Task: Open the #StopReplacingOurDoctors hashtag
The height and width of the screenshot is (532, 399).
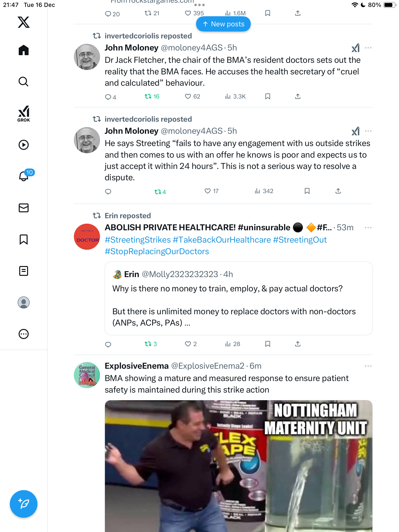Action: pos(157,251)
